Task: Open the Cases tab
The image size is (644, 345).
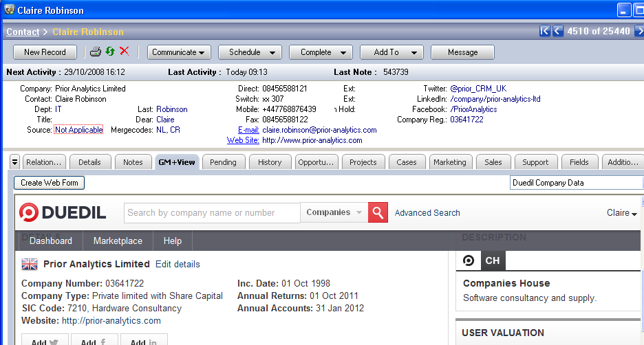Action: (x=407, y=162)
